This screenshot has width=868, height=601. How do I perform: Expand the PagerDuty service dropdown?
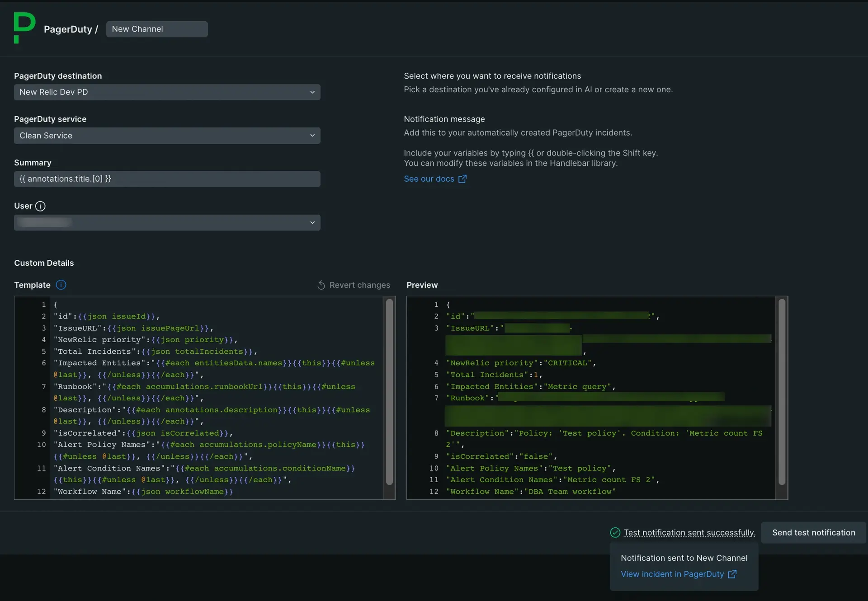(x=167, y=136)
